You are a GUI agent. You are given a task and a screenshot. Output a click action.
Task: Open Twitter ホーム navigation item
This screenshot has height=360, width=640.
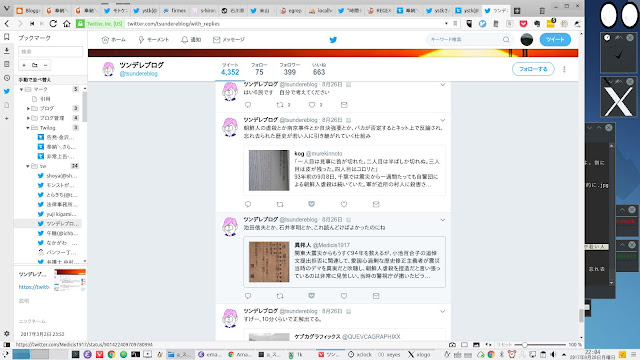113,40
